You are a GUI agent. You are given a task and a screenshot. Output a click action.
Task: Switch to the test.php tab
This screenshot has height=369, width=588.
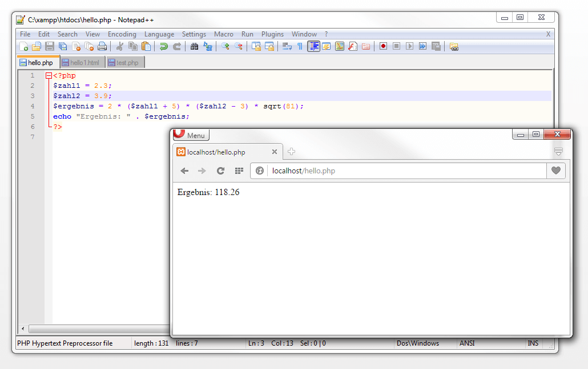click(x=125, y=63)
